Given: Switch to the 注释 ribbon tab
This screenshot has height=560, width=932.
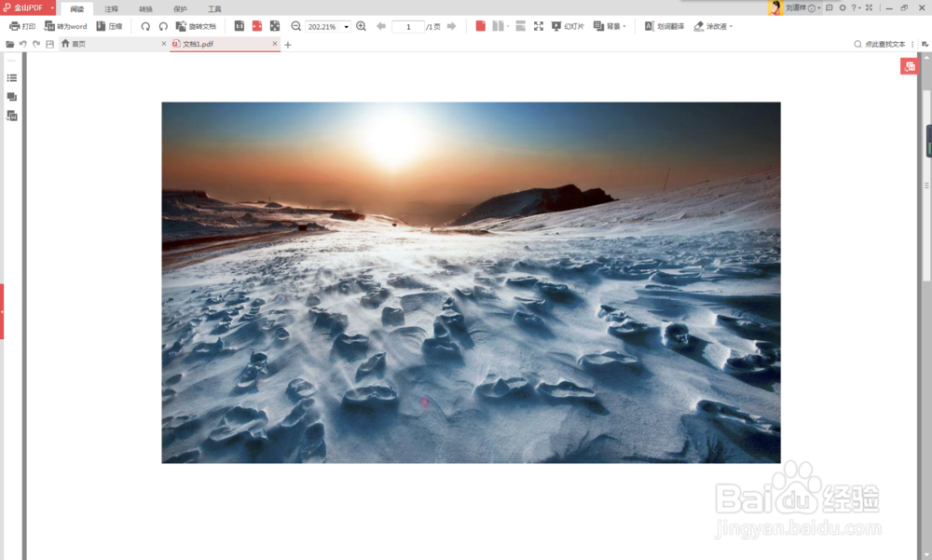Looking at the screenshot, I should tap(111, 8).
